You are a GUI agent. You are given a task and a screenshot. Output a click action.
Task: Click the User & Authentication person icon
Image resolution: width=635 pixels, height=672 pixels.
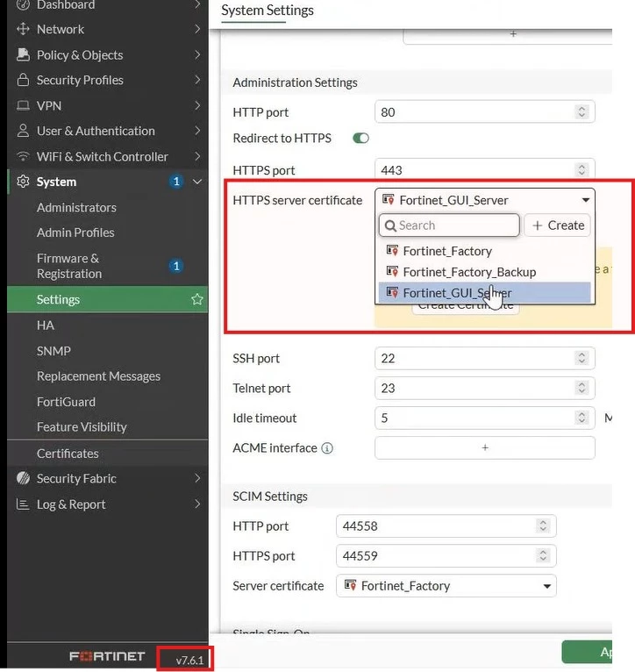coord(23,131)
